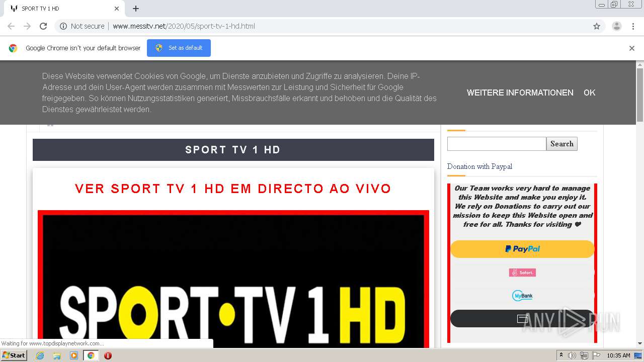Choose MyBank payment option

pos(522,296)
